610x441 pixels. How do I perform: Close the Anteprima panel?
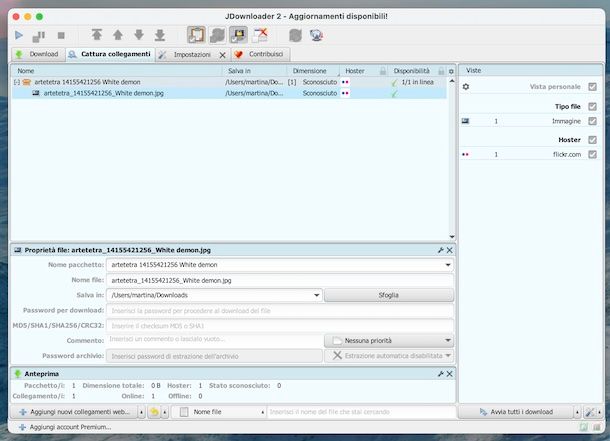coord(449,374)
